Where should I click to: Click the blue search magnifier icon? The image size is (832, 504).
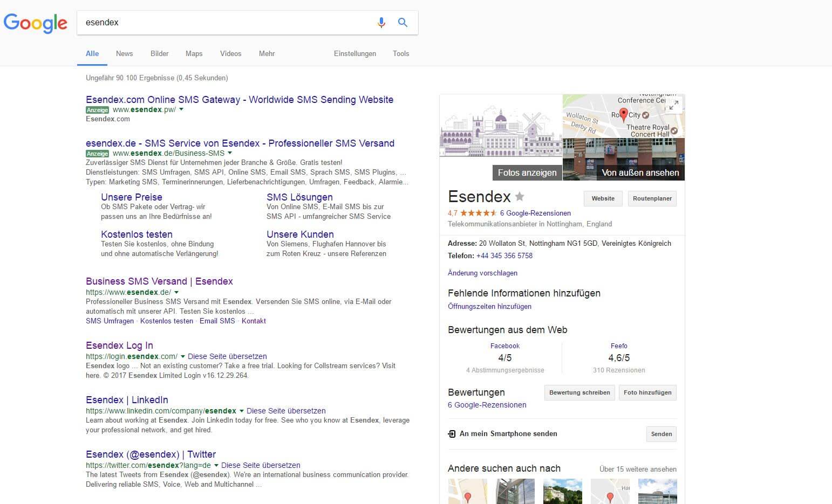click(x=403, y=22)
